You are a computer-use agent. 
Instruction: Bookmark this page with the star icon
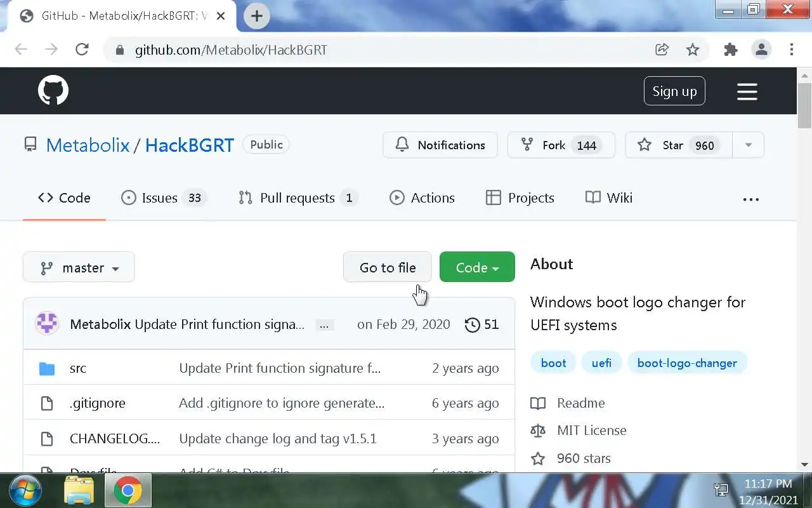(x=693, y=50)
